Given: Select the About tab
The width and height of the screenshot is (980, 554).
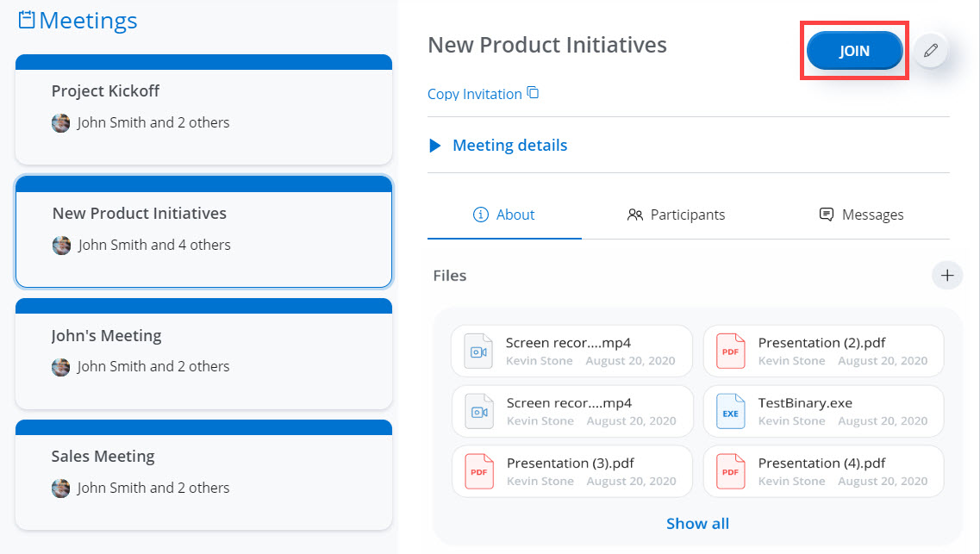Looking at the screenshot, I should tap(504, 215).
